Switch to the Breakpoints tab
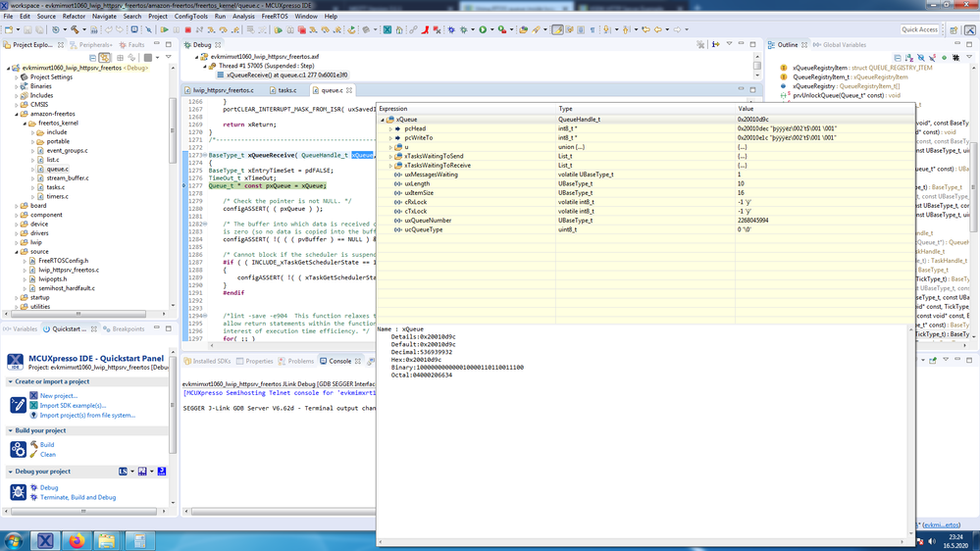 (128, 329)
